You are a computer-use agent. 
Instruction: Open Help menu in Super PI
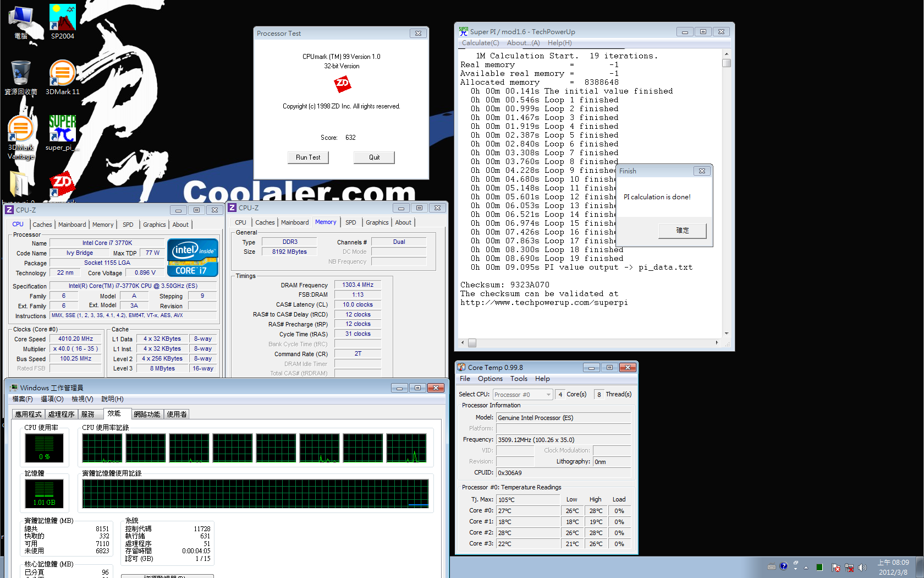(x=559, y=43)
